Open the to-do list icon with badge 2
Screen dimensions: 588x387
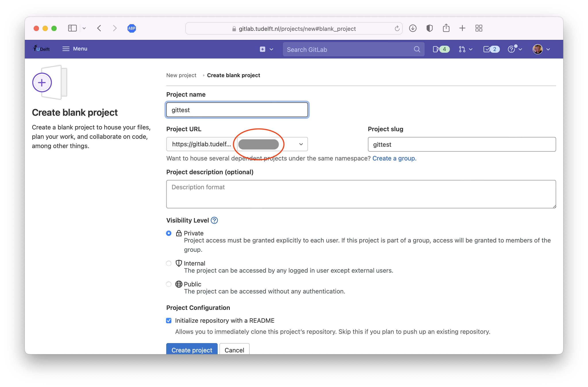491,49
